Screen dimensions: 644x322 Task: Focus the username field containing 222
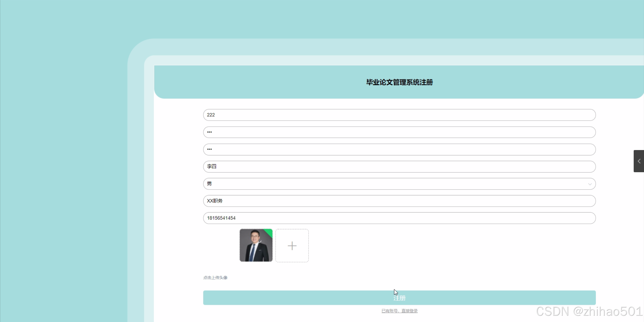(399, 115)
